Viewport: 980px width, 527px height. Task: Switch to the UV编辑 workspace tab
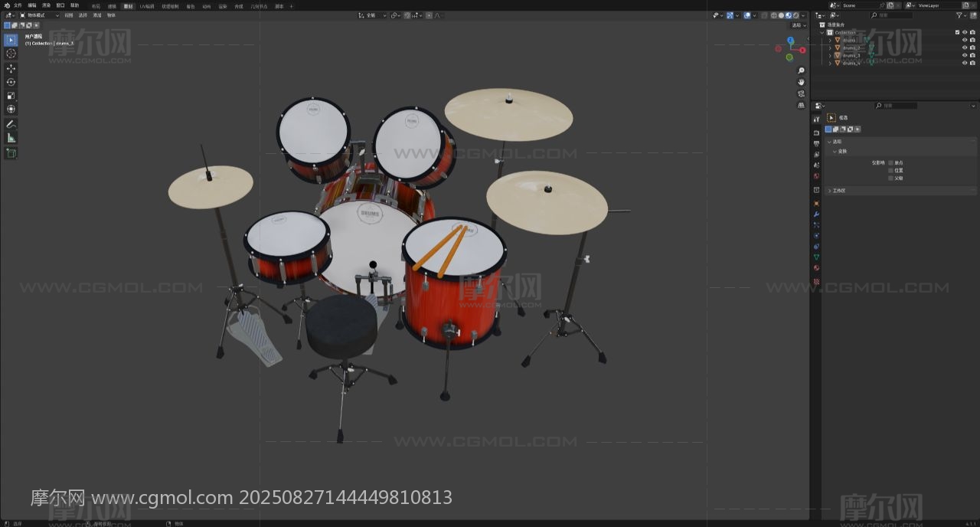pyautogui.click(x=147, y=6)
